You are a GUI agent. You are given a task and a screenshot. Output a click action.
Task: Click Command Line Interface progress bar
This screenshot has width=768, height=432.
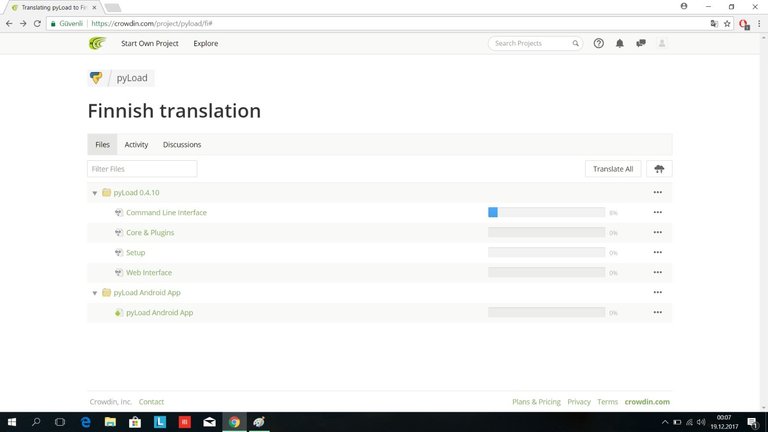546,212
